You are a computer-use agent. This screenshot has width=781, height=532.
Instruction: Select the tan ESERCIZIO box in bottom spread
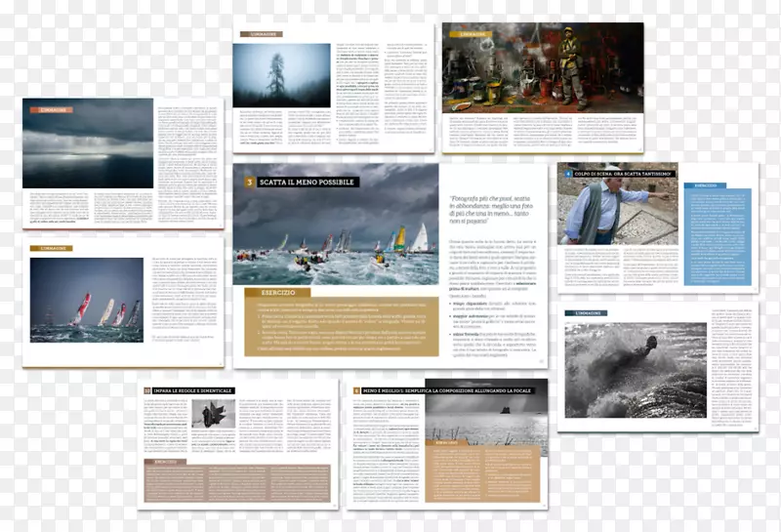click(482, 471)
